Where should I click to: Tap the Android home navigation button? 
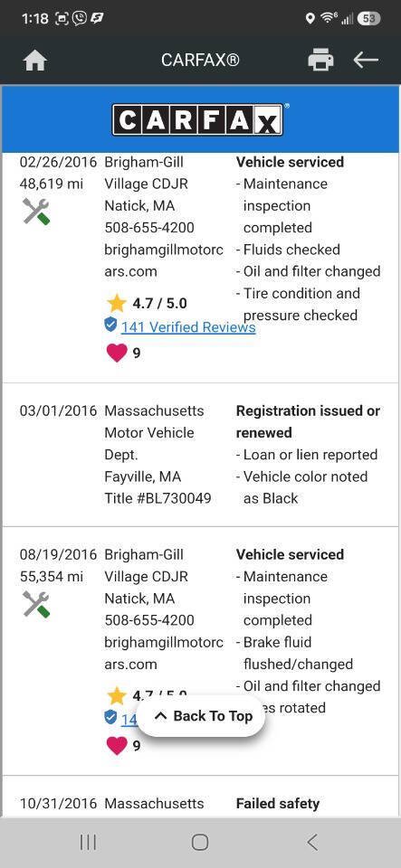pos(200,843)
